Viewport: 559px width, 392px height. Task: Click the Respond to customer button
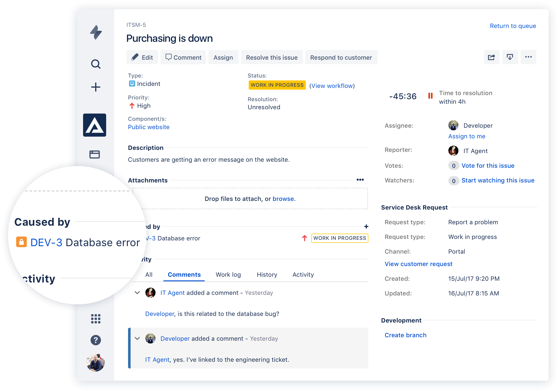click(x=341, y=58)
